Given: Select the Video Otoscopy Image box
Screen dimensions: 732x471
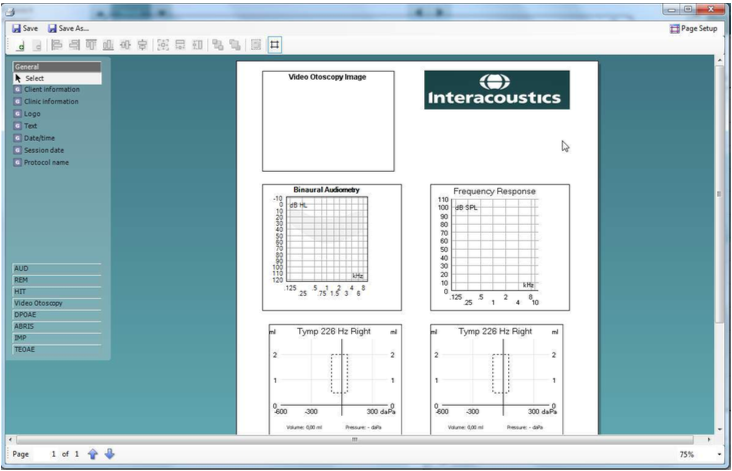Looking at the screenshot, I should tap(328, 121).
